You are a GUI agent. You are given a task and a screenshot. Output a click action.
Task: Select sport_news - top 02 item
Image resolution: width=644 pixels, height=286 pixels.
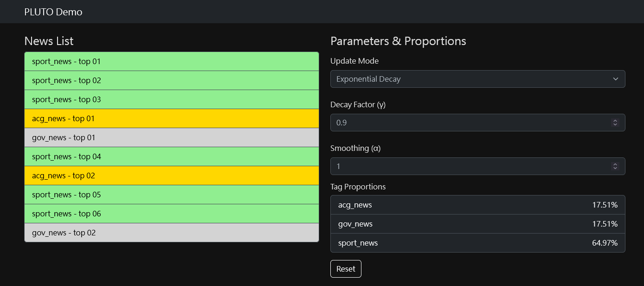(x=171, y=80)
